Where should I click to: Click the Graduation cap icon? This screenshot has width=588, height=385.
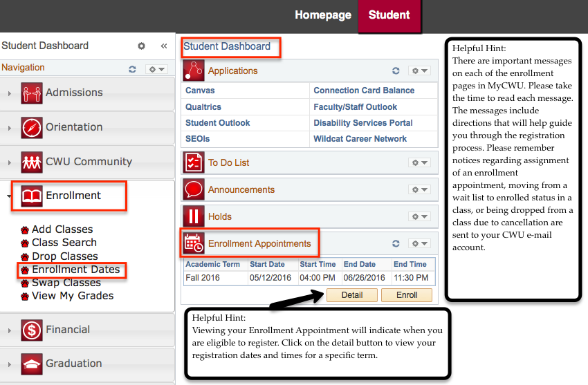point(32,364)
